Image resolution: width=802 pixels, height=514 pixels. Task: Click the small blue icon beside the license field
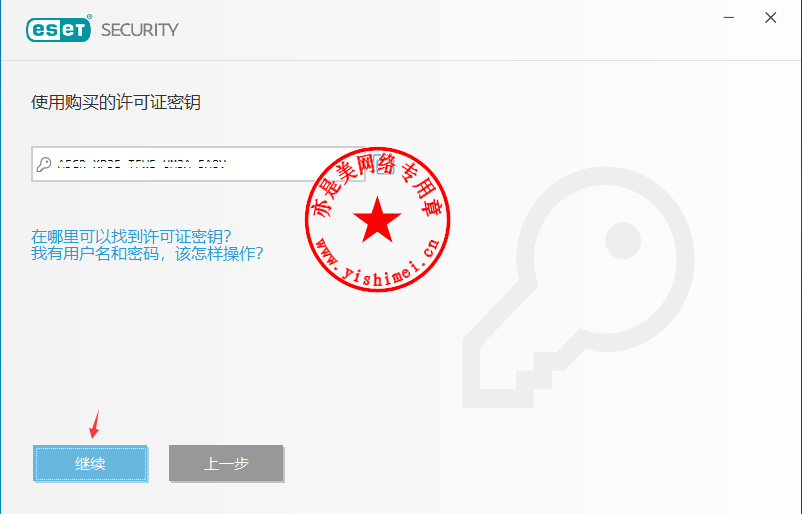[384, 164]
